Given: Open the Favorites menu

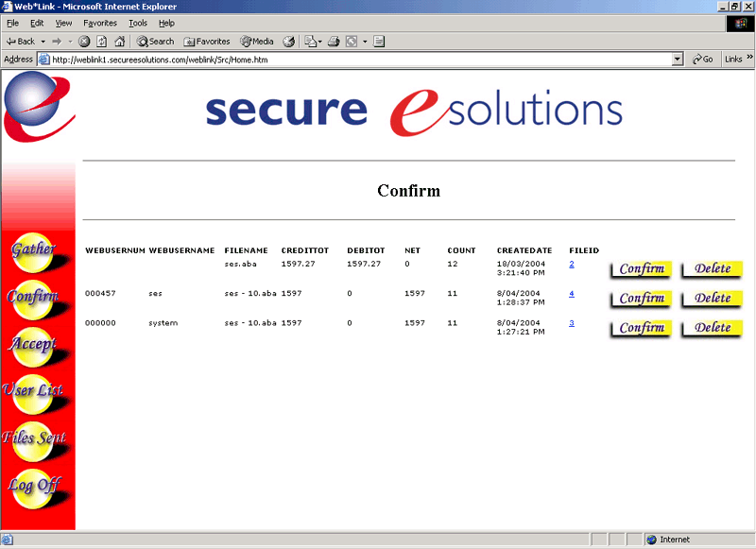Looking at the screenshot, I should pyautogui.click(x=100, y=23).
